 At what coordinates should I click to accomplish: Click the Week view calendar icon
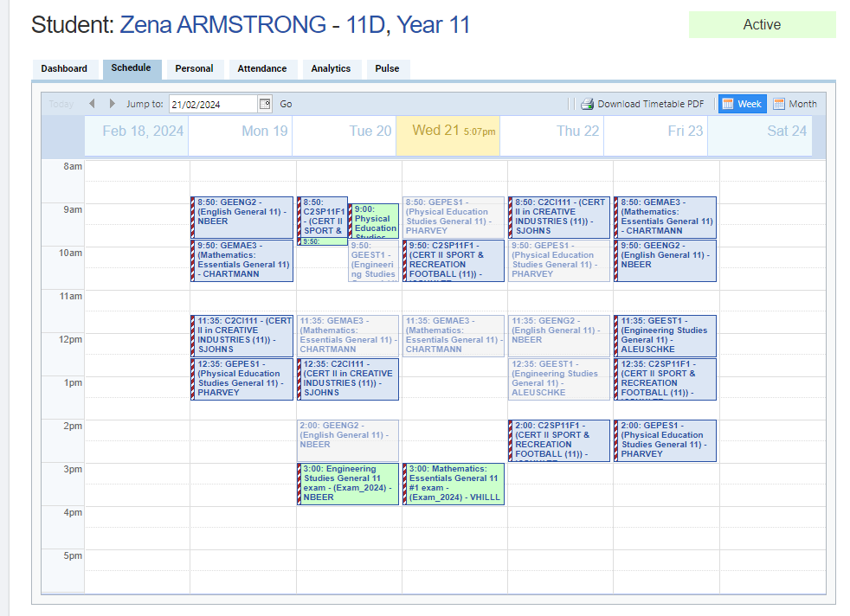pyautogui.click(x=728, y=104)
